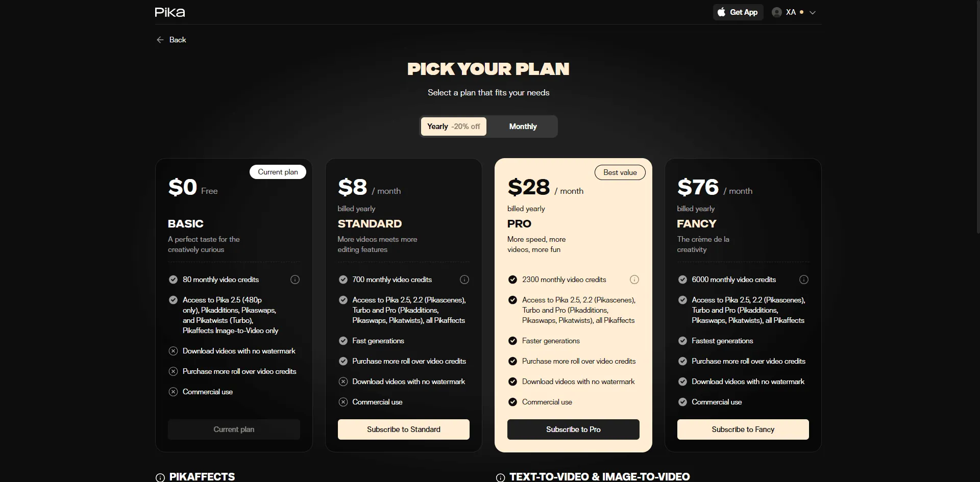The image size is (980, 482).
Task: Expand the account menu chevron
Action: click(x=813, y=13)
